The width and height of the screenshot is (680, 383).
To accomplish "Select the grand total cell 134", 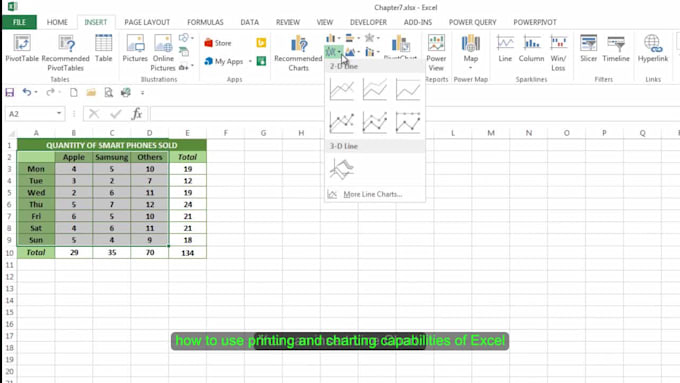I will (187, 252).
